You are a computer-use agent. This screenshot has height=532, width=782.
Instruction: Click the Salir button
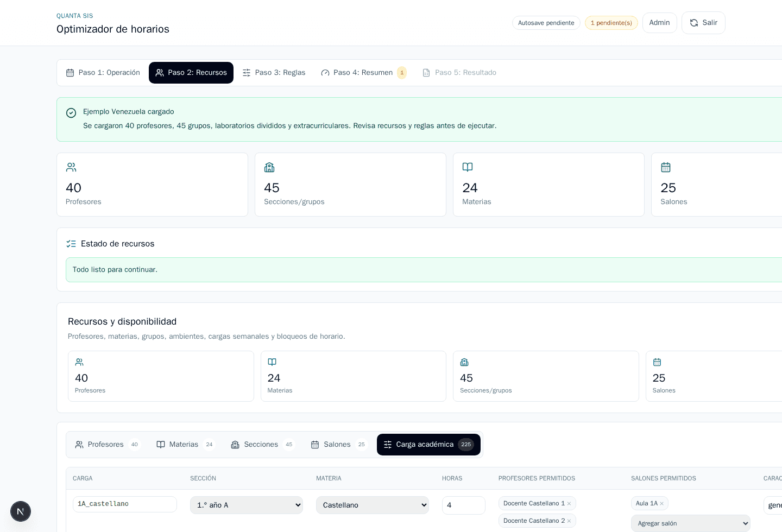[x=703, y=23]
